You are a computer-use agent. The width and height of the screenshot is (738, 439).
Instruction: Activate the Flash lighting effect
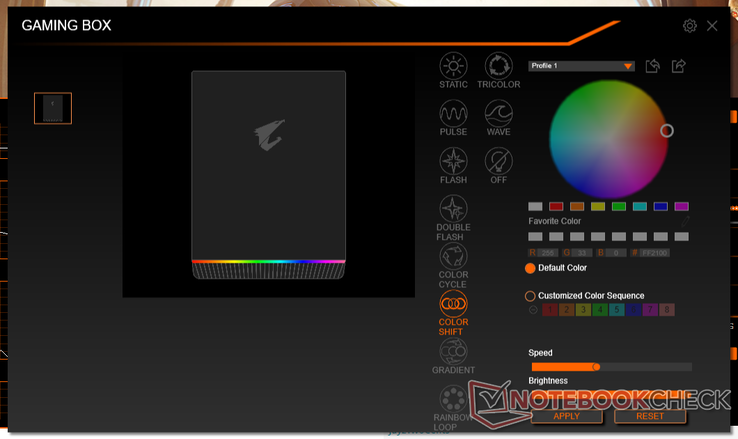click(453, 165)
